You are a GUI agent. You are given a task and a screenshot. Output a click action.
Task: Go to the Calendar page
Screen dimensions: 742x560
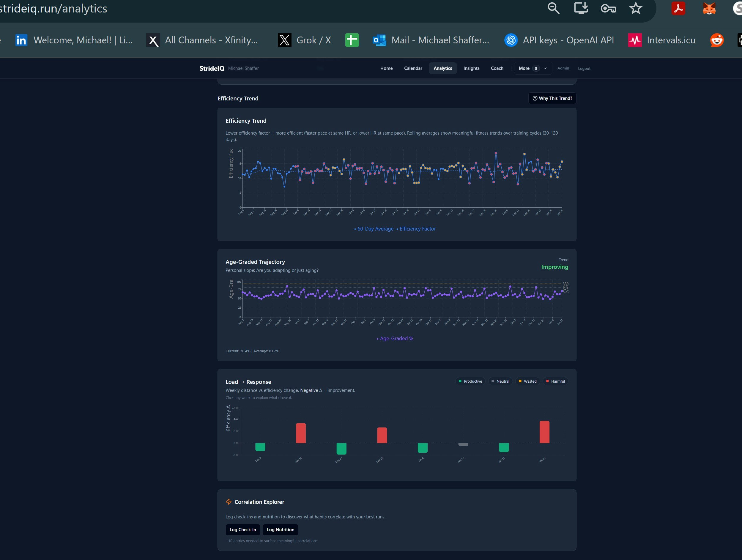pos(413,68)
